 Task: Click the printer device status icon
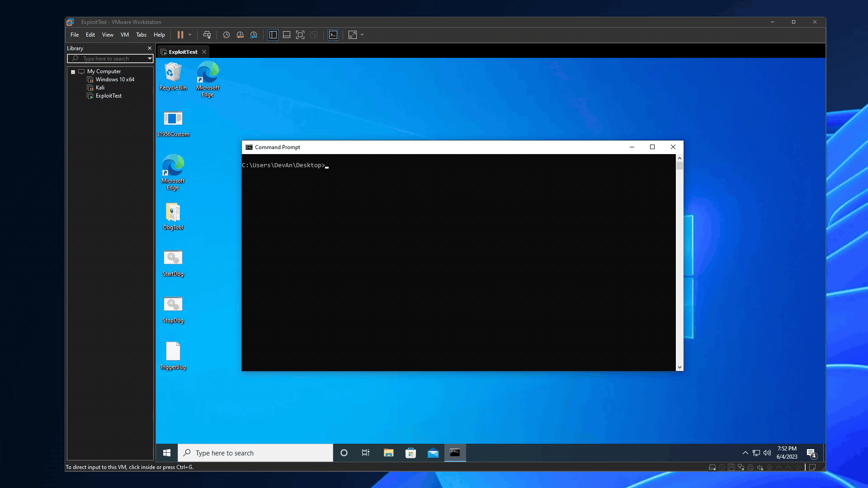pos(750,467)
